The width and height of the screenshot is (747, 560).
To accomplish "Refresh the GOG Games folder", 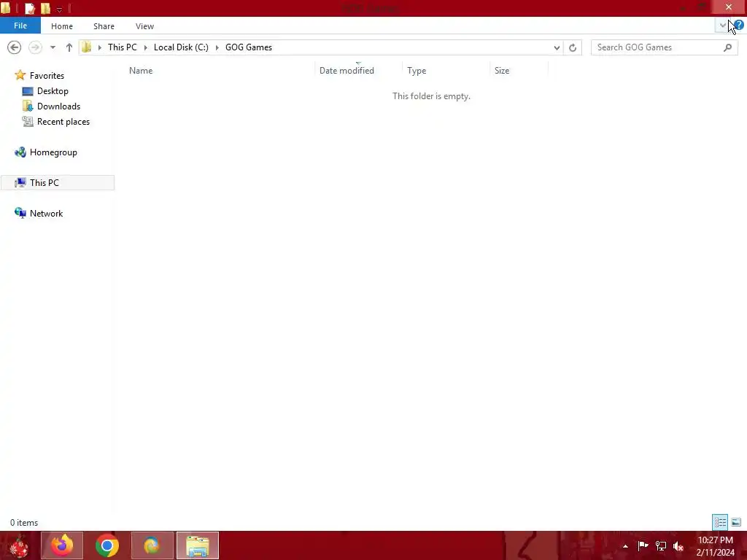I will click(x=573, y=47).
